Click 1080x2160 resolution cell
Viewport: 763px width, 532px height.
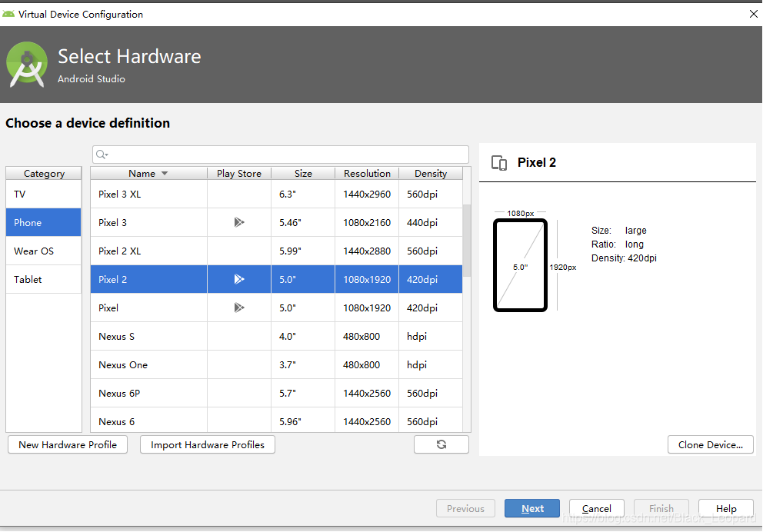click(x=367, y=222)
